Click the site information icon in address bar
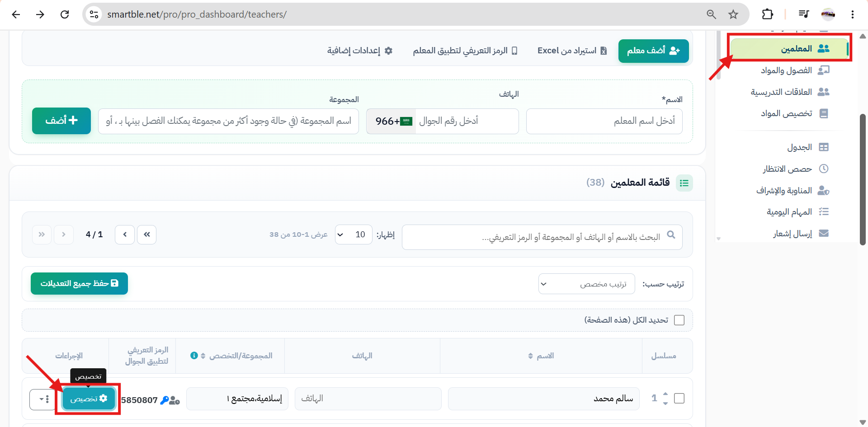 point(94,14)
